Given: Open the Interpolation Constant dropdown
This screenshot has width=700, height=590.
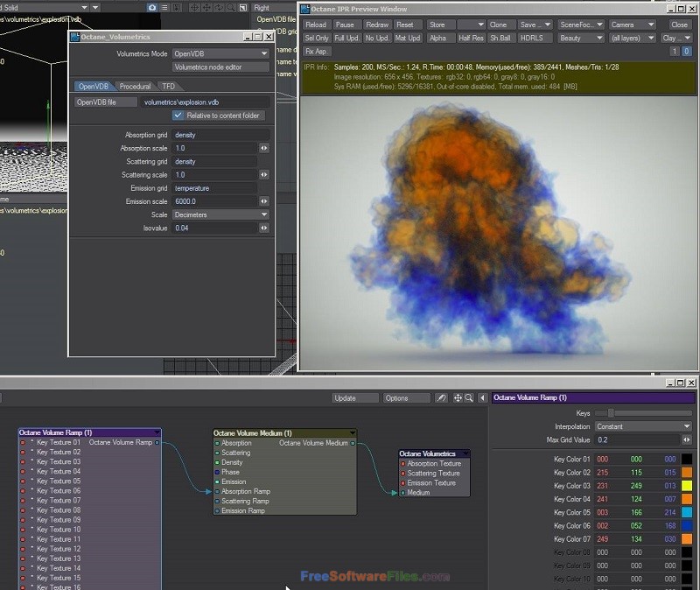Looking at the screenshot, I should click(x=643, y=426).
